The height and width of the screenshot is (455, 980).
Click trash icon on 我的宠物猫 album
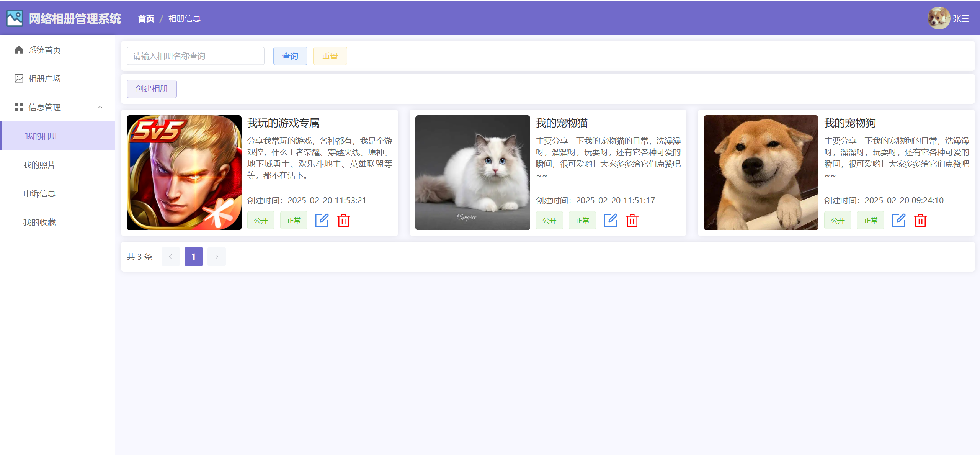pos(632,220)
